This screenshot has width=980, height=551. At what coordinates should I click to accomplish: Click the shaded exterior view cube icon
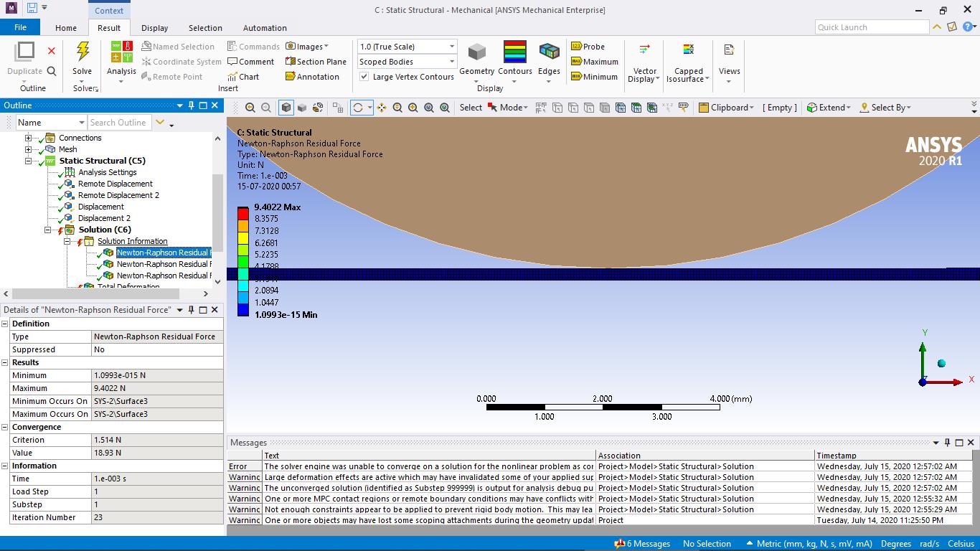(286, 108)
